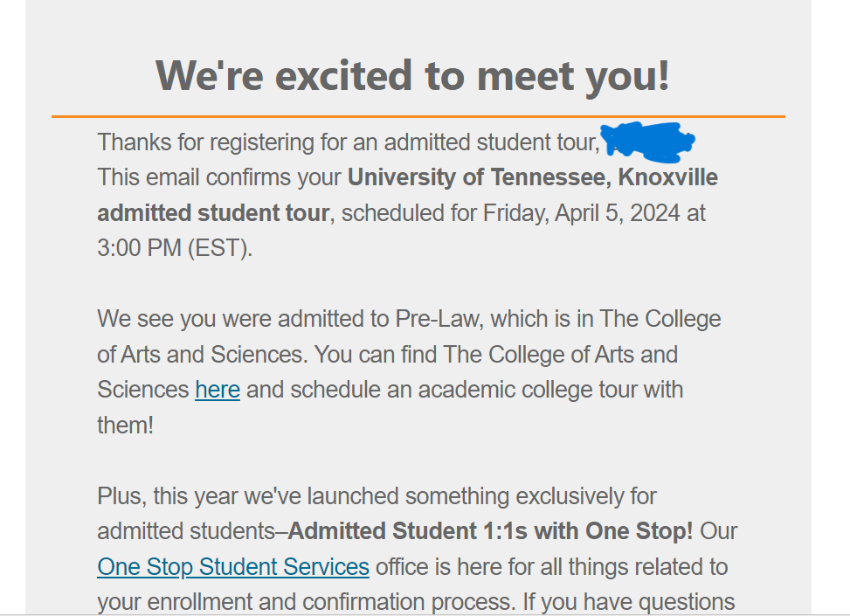Click "schedule an academic college tour" text
850x616 pixels.
click(464, 390)
